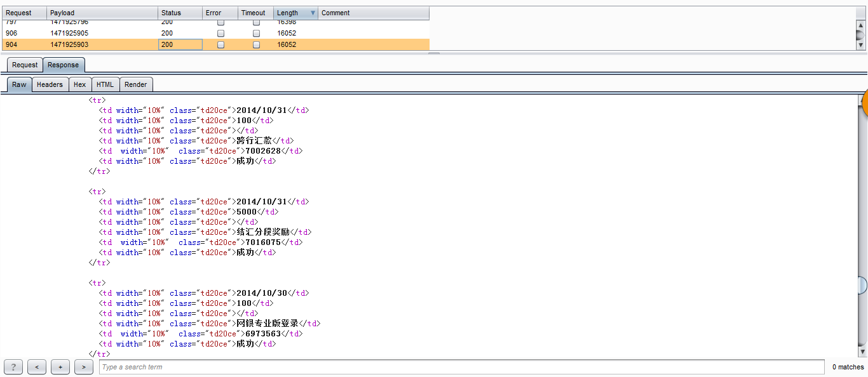The width and height of the screenshot is (868, 377).
Task: Toggle Error checkbox for request 904
Action: click(x=220, y=45)
